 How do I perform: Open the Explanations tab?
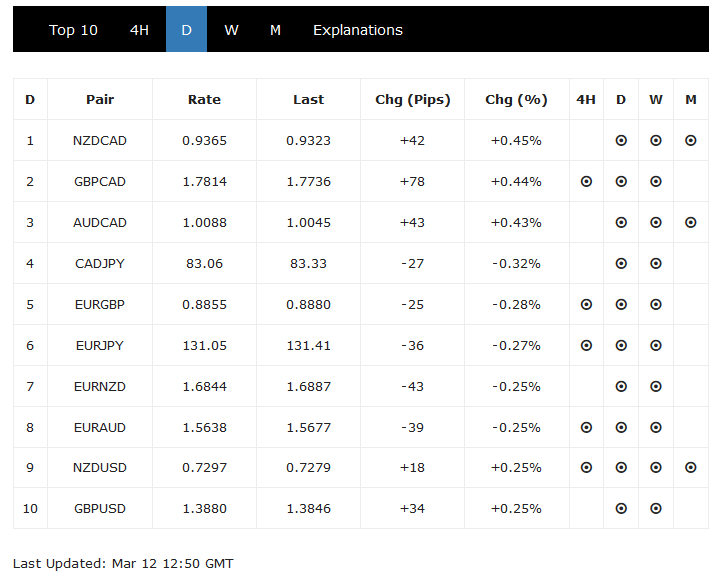tap(357, 30)
